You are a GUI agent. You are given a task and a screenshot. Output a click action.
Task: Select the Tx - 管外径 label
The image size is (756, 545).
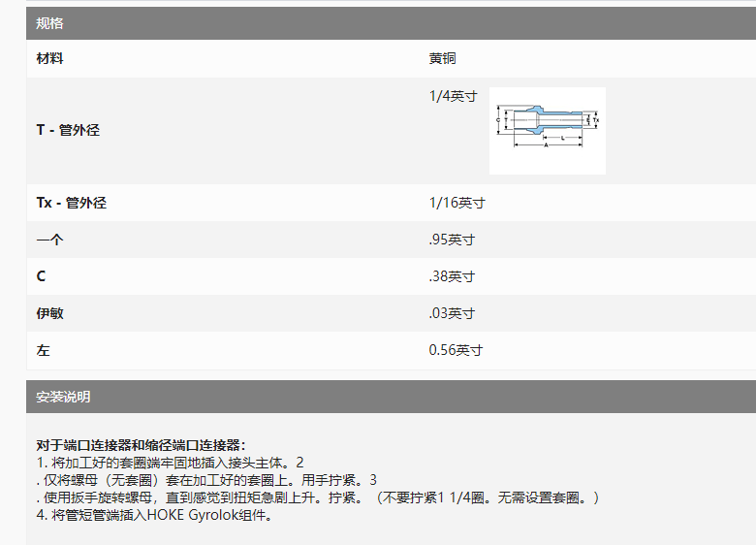71,203
